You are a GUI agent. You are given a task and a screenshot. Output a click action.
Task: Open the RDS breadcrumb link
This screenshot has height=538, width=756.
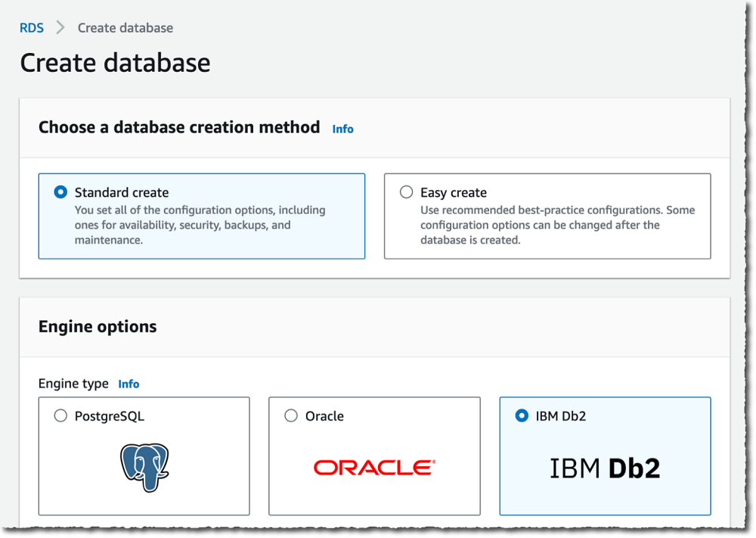[32, 27]
